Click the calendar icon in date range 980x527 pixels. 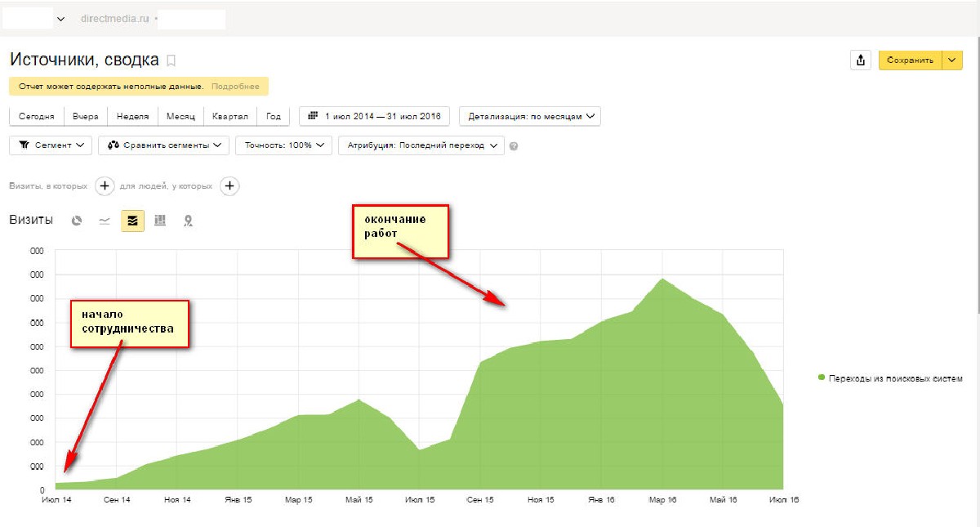tap(312, 116)
